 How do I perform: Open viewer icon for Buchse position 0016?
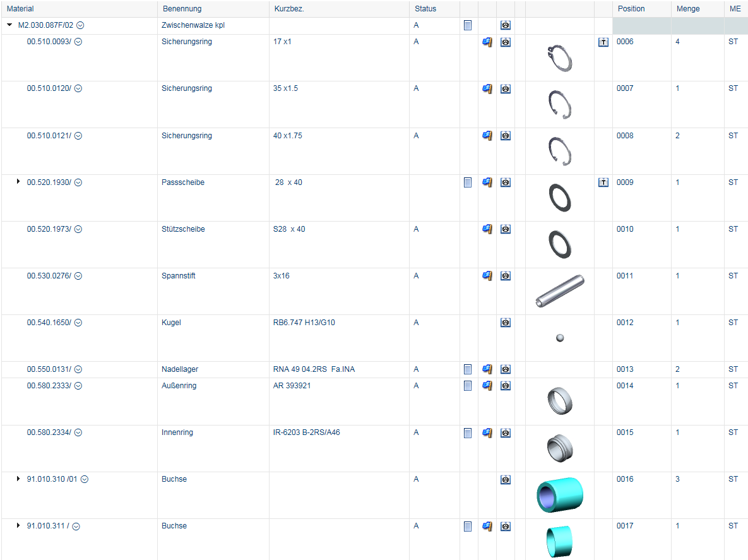coord(506,479)
